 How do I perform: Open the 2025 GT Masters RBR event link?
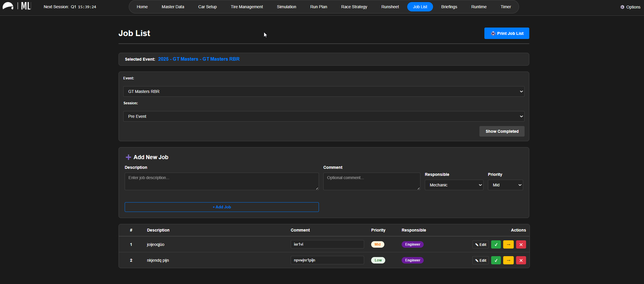199,59
